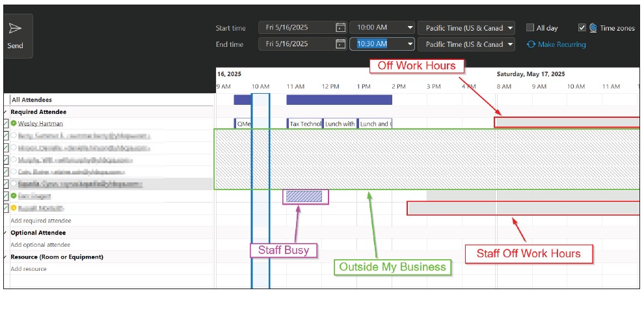This screenshot has width=644, height=310.
Task: Click the globe Time zones icon
Action: tap(593, 28)
